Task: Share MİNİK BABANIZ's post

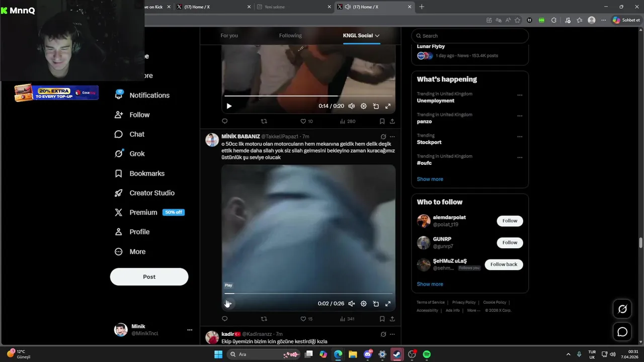Action: click(392, 319)
